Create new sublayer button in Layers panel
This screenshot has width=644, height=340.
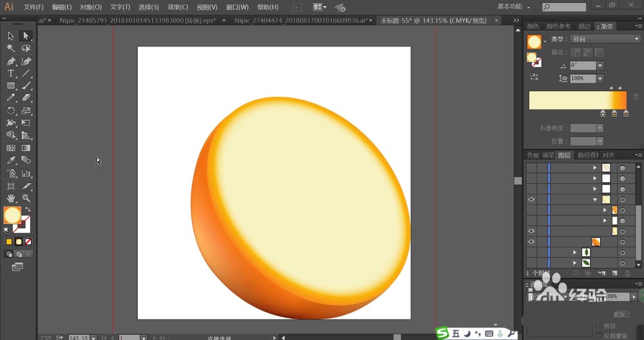pyautogui.click(x=601, y=273)
